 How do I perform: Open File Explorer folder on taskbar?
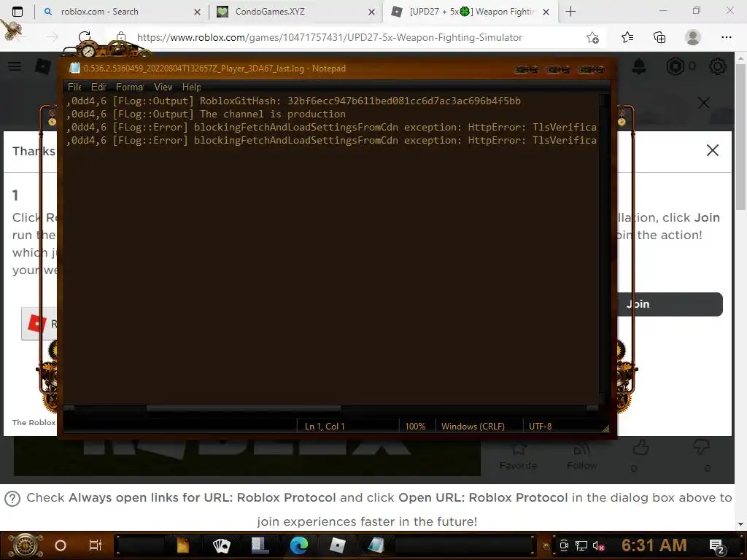pyautogui.click(x=182, y=545)
